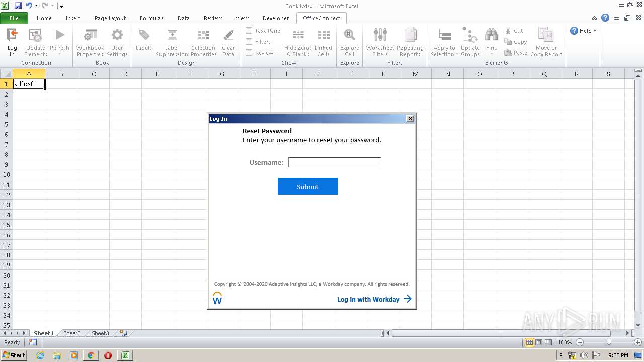
Task: Click the Undo icon in the quick access toolbar
Action: point(29,6)
